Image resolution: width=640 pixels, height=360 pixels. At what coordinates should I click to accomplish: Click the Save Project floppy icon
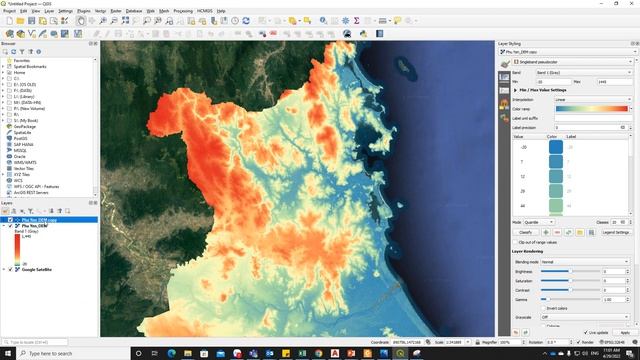click(31, 21)
